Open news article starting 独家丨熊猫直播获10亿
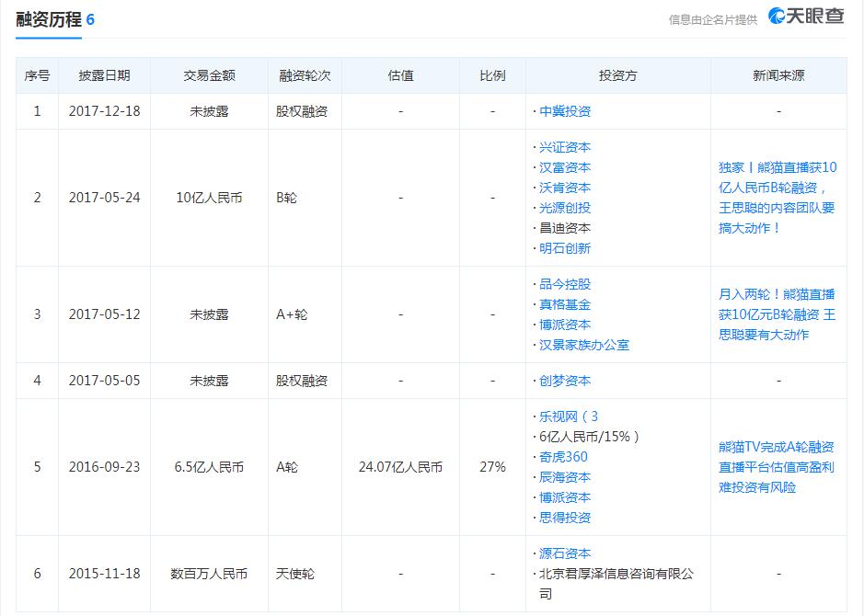864x616 pixels. [x=778, y=198]
